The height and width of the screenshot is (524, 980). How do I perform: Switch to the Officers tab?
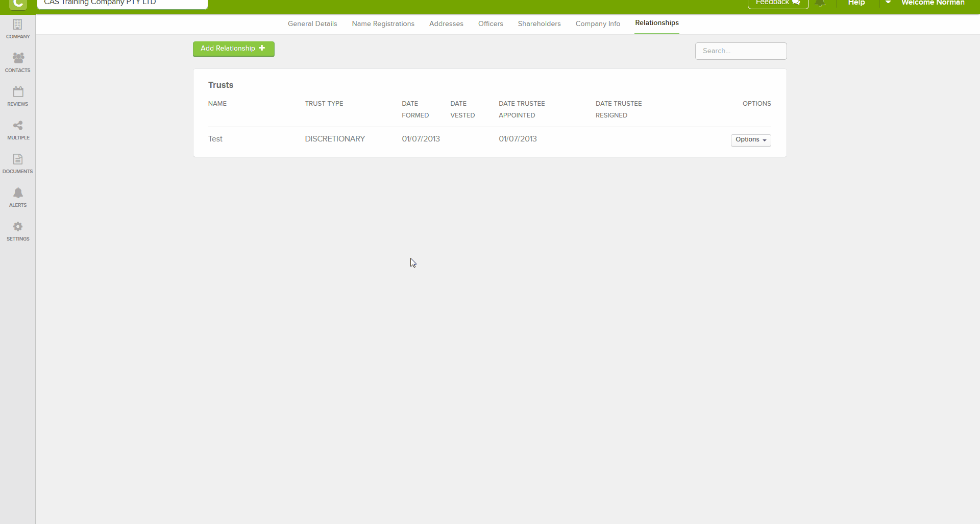[491, 24]
